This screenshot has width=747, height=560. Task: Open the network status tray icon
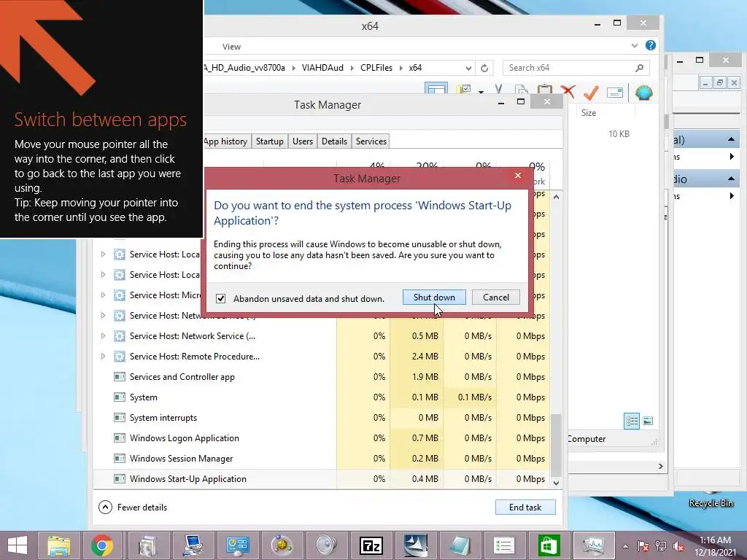coord(661,546)
